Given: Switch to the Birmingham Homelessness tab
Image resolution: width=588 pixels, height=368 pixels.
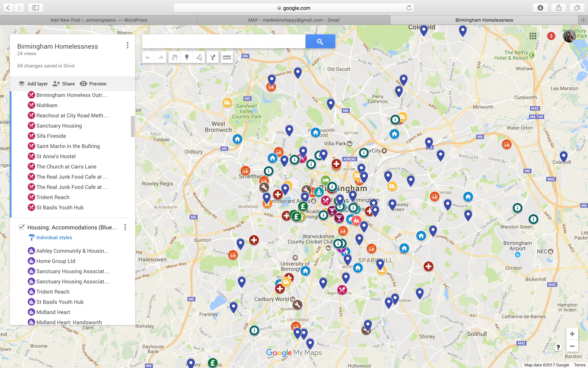Looking at the screenshot, I should (x=484, y=20).
